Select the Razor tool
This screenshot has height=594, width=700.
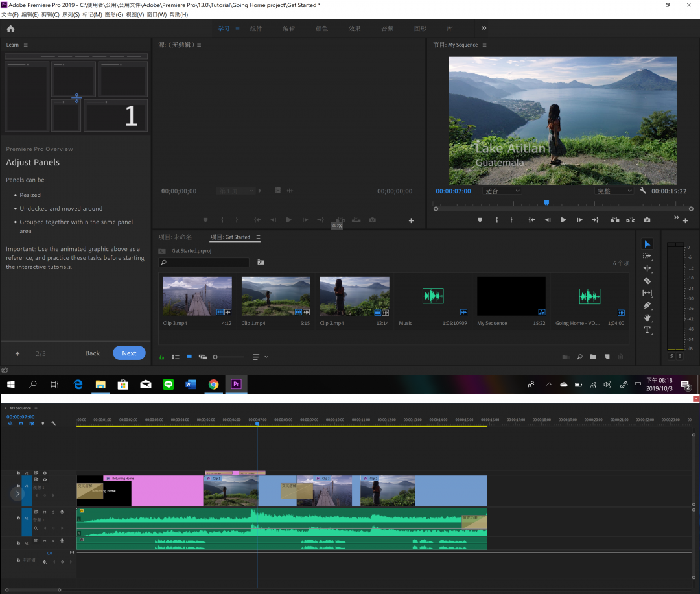pos(647,280)
